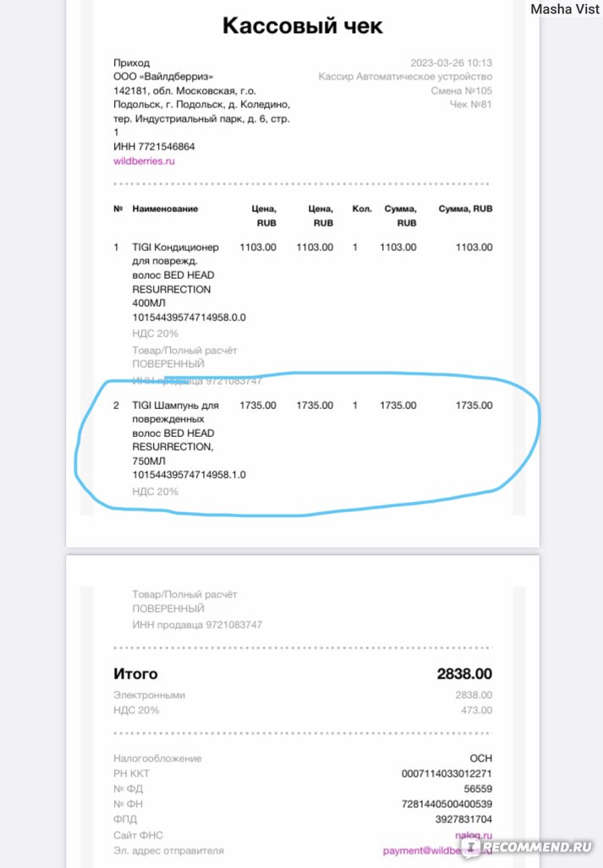Click the Сумма, RUB last column header
This screenshot has height=868, width=603.
[465, 209]
